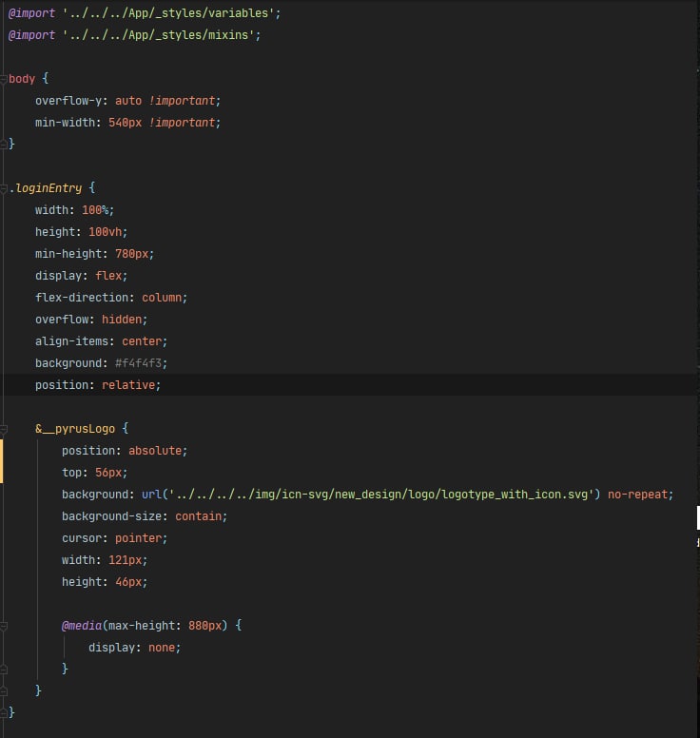Click fold end marker closing the @media block

coord(3,670)
